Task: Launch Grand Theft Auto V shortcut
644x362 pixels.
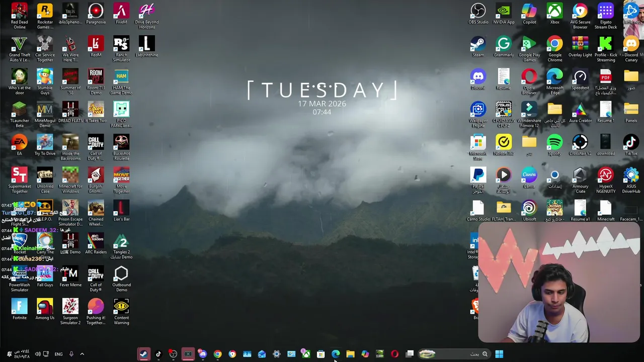Action: click(19, 49)
